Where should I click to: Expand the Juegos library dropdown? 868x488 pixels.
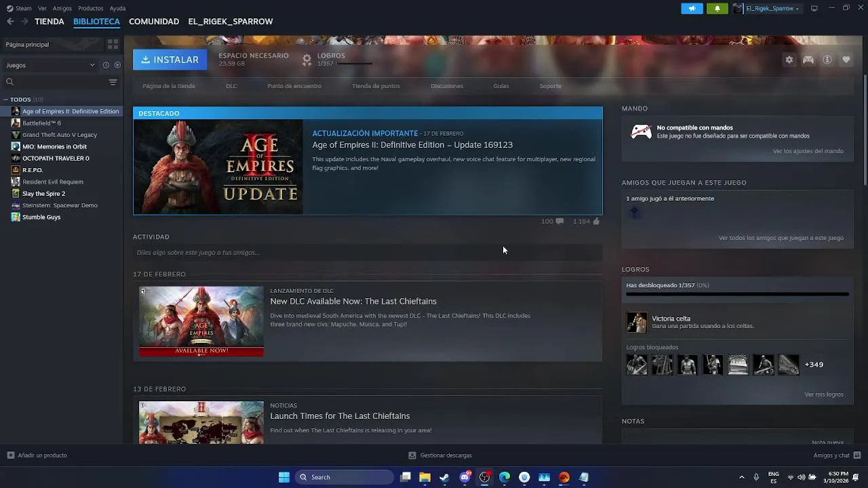[51, 65]
